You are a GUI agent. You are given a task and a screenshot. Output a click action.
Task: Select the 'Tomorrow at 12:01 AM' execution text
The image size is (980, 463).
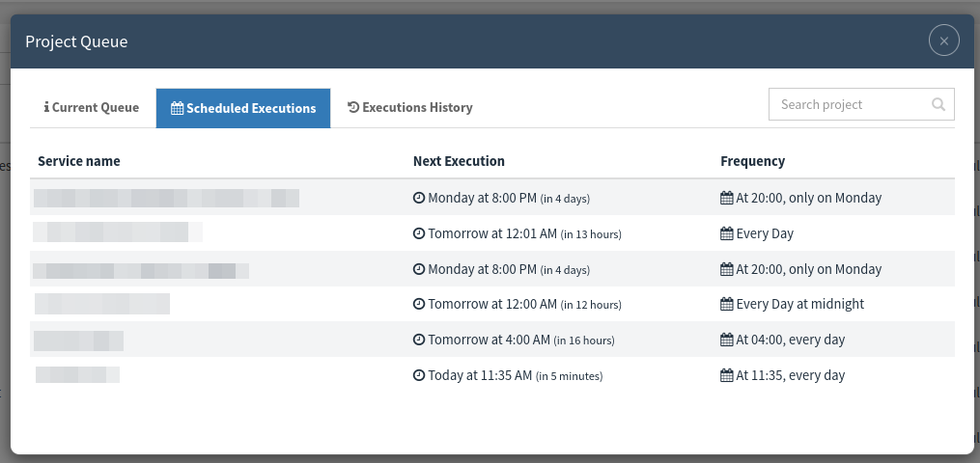click(492, 233)
